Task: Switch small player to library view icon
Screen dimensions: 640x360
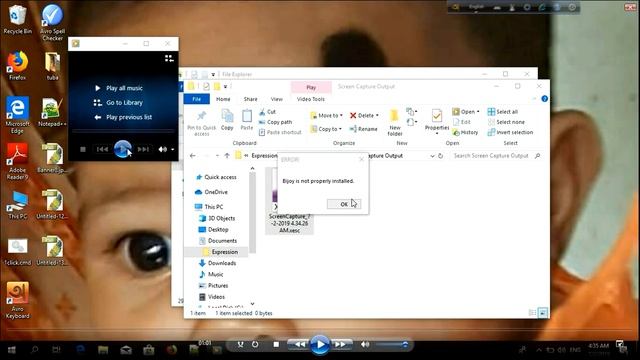Action: (169, 58)
